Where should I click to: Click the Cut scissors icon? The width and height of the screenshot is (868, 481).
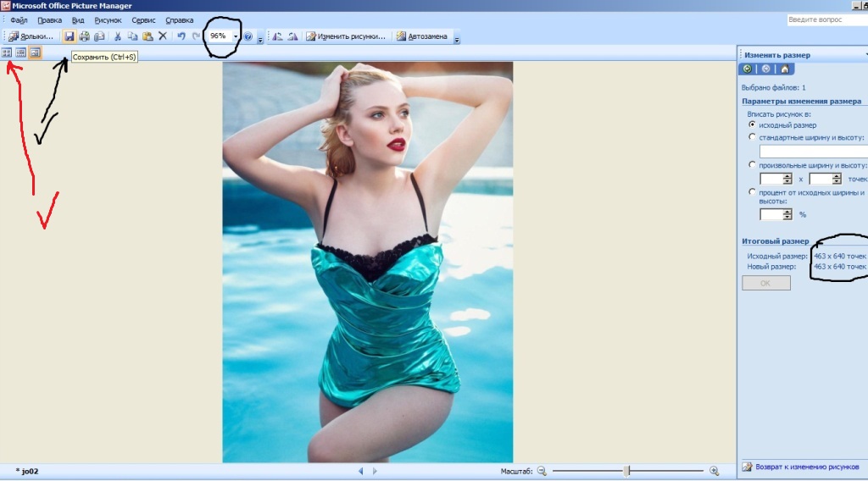[x=118, y=36]
